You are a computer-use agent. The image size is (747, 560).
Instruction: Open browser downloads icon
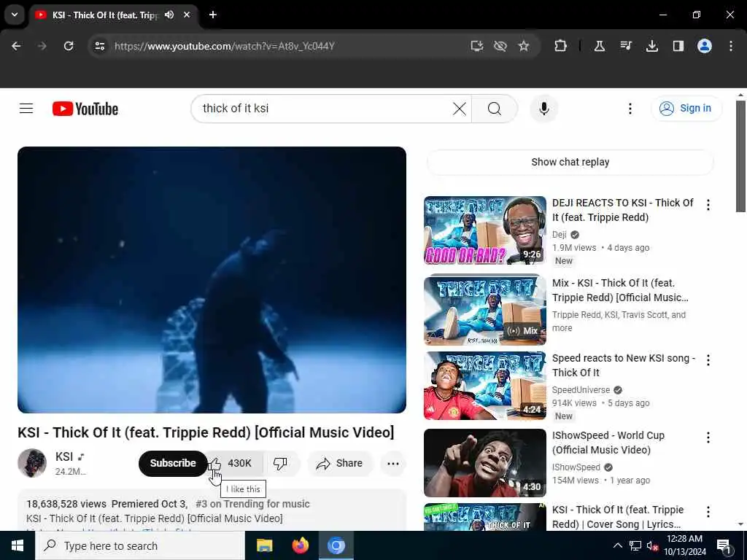point(651,46)
